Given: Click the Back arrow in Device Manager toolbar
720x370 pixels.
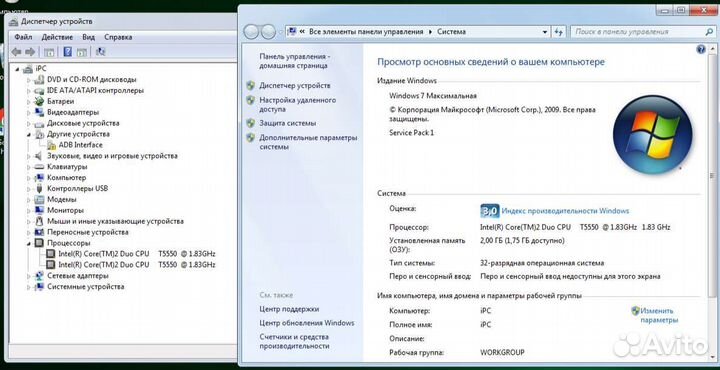Looking at the screenshot, I should coord(17,52).
